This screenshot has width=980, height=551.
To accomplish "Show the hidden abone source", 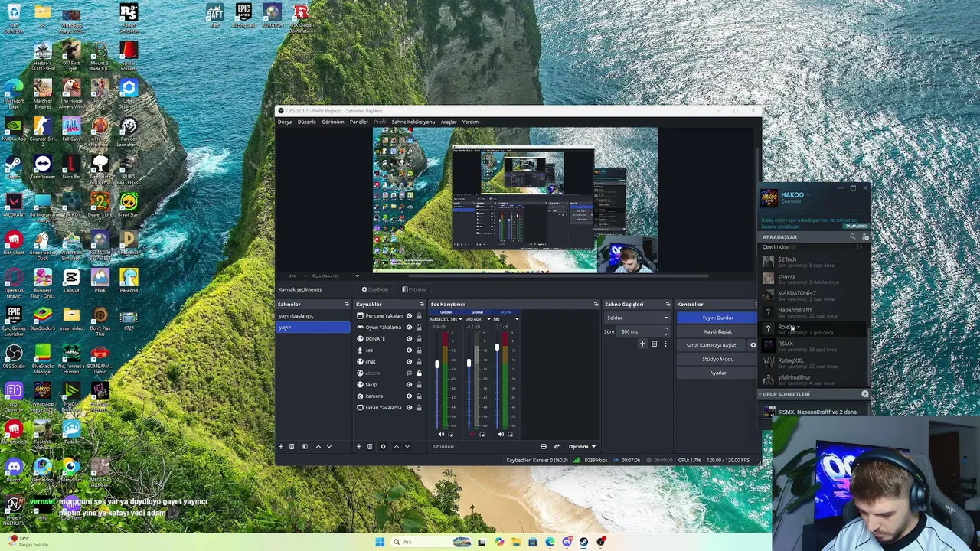I will click(409, 373).
